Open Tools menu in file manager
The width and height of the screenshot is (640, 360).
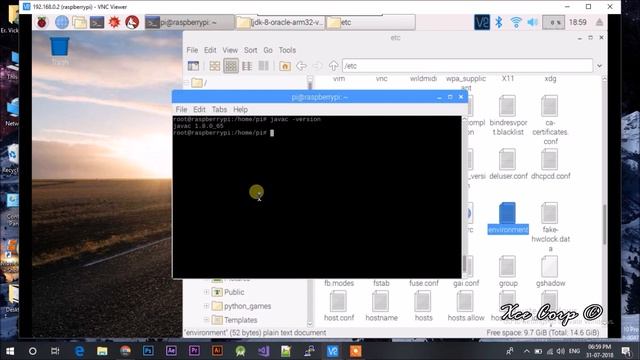(x=287, y=50)
